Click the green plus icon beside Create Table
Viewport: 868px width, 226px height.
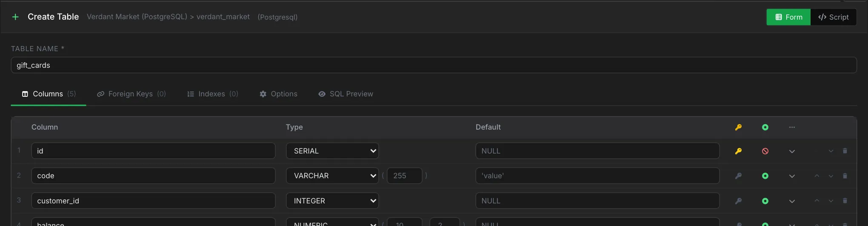pyautogui.click(x=15, y=17)
